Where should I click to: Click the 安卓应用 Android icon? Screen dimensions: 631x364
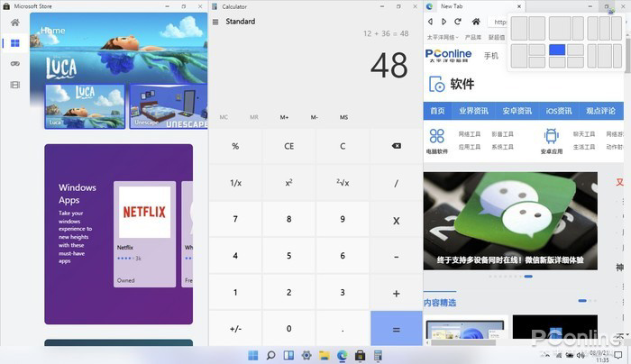pos(552,136)
